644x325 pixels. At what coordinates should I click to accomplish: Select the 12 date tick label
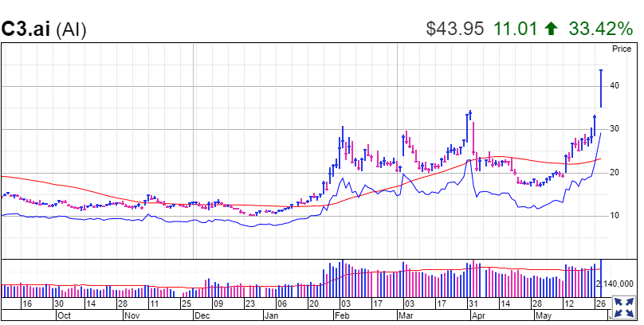(x=569, y=304)
